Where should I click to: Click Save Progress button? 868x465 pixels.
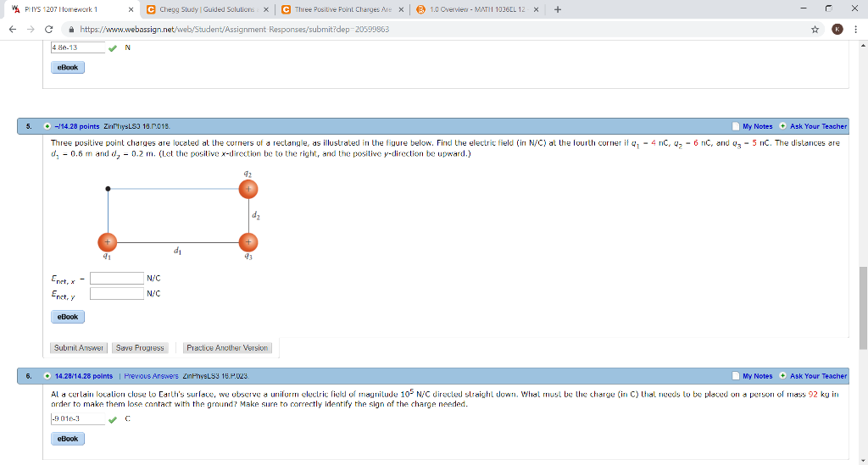pyautogui.click(x=140, y=348)
